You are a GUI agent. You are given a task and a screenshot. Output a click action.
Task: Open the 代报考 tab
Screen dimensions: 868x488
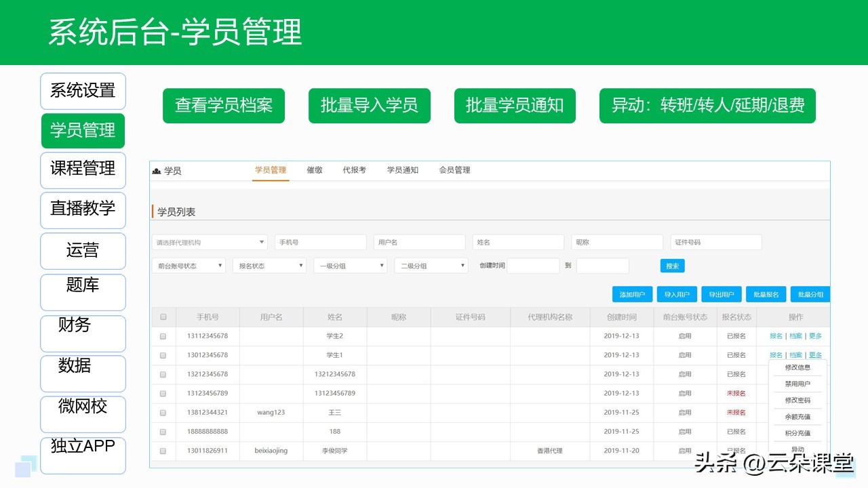[355, 170]
